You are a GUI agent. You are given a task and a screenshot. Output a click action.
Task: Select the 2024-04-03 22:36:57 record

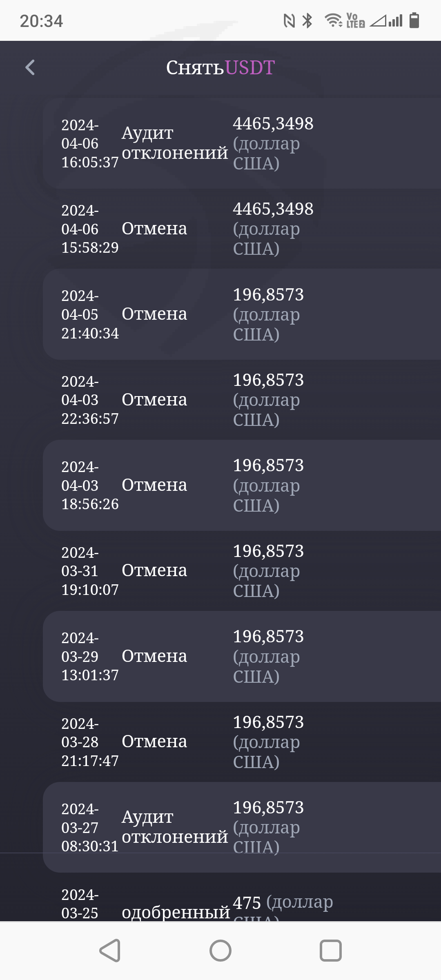tap(242, 400)
